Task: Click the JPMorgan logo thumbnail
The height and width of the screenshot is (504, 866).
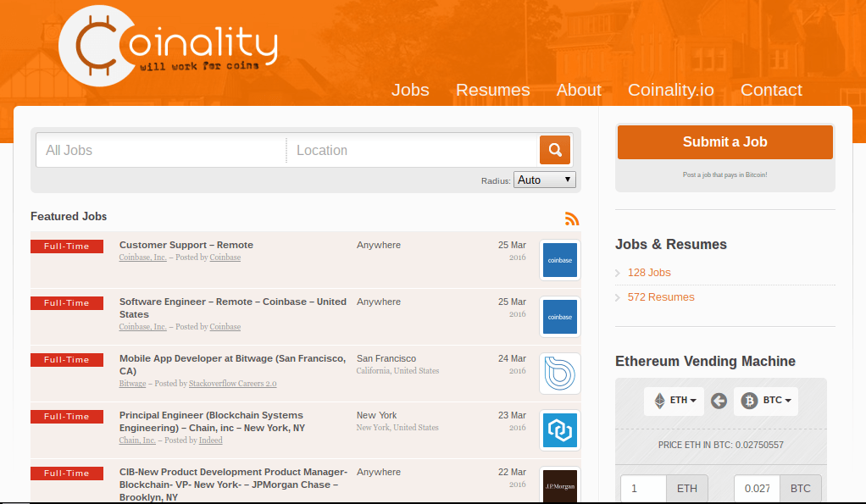Action: tap(559, 486)
